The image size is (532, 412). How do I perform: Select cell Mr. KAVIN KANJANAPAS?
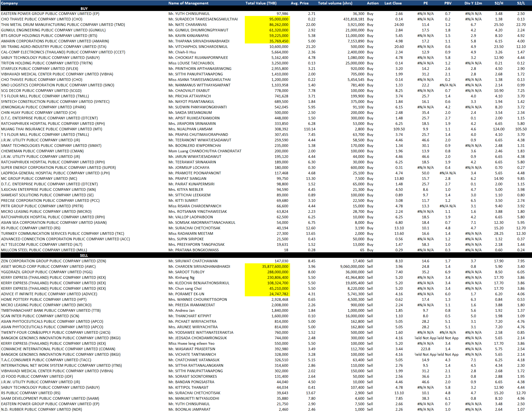coord(188,36)
